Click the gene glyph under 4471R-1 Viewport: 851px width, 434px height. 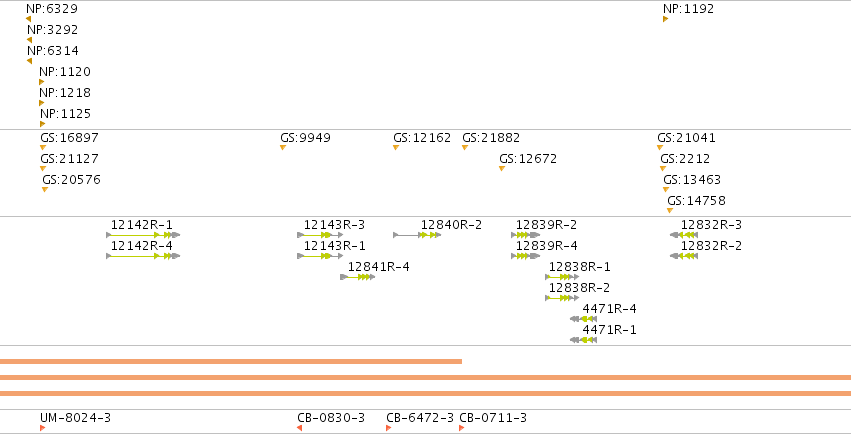[583, 340]
